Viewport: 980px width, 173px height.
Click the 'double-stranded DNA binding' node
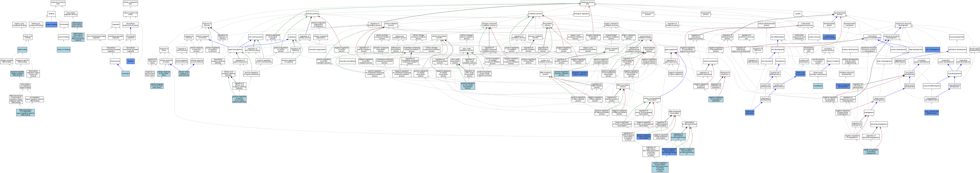tap(7, 61)
